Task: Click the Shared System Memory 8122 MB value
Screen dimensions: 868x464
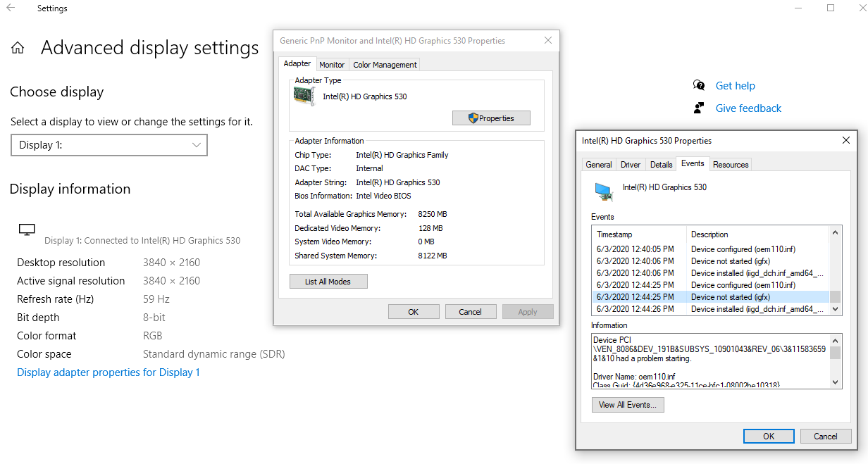Action: click(433, 256)
